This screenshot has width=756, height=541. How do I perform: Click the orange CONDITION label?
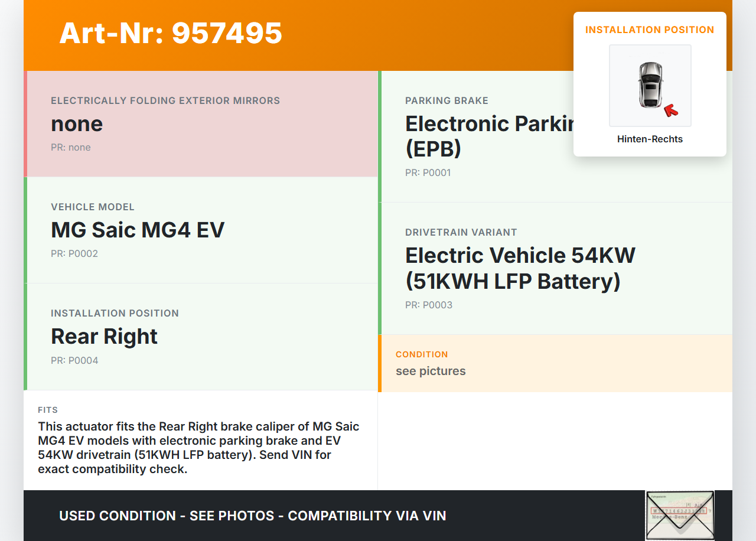(422, 354)
